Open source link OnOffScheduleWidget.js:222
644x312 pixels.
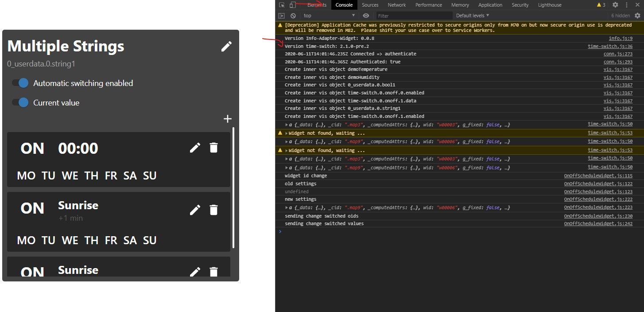598,199
